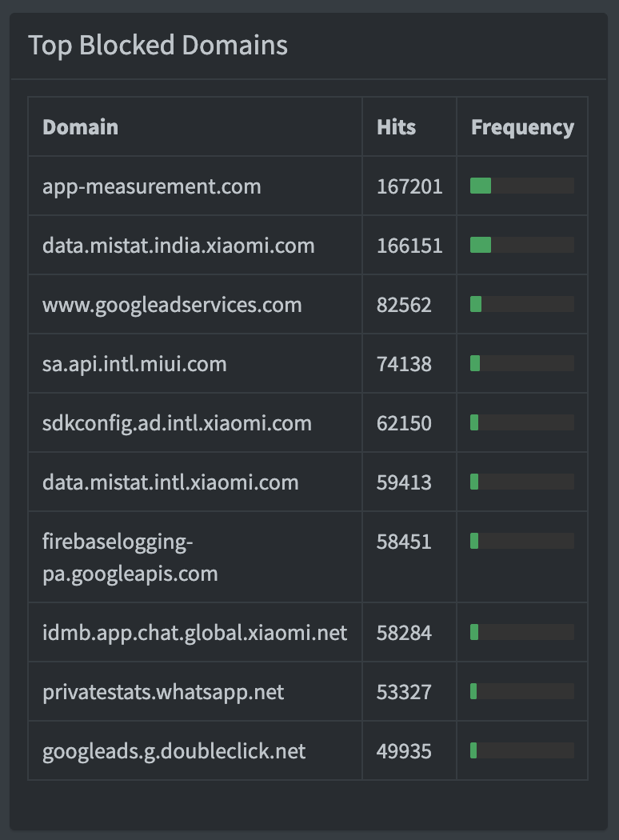
Task: Open sdkconfig.ad.intl.xiaomi.com domain link
Action: point(177,423)
